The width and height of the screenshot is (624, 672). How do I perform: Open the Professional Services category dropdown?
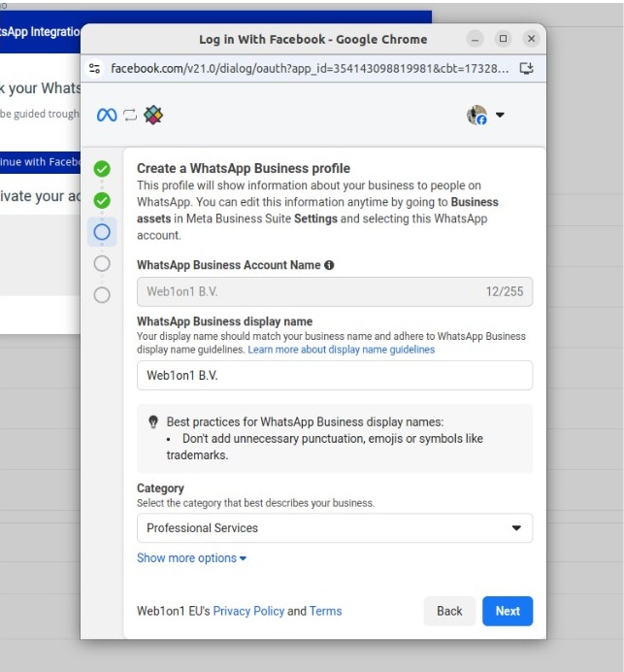point(335,528)
